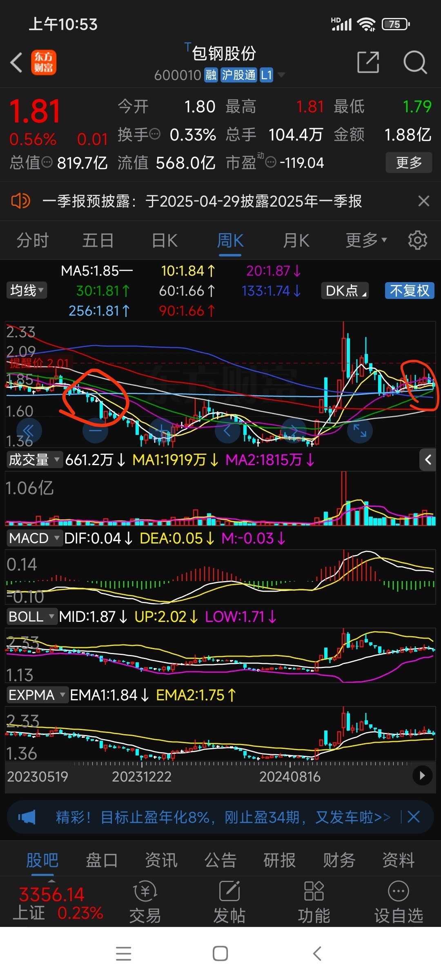
Task: Open the 更多 chart period dropdown
Action: [365, 240]
